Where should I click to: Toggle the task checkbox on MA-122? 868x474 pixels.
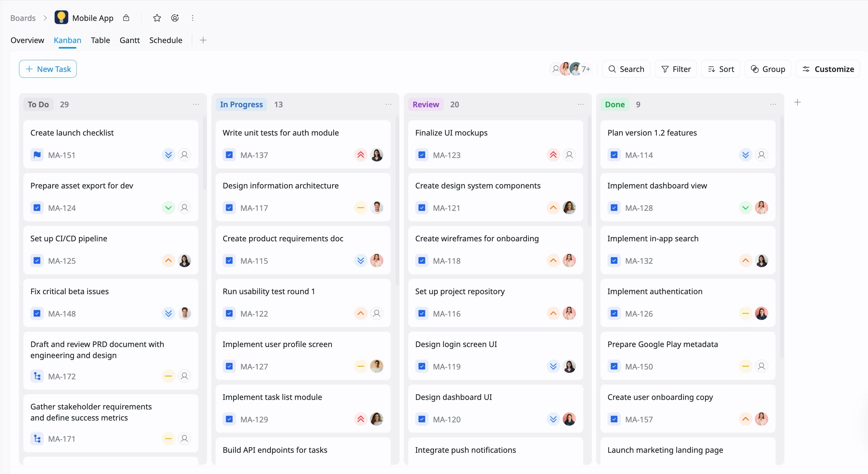(229, 314)
